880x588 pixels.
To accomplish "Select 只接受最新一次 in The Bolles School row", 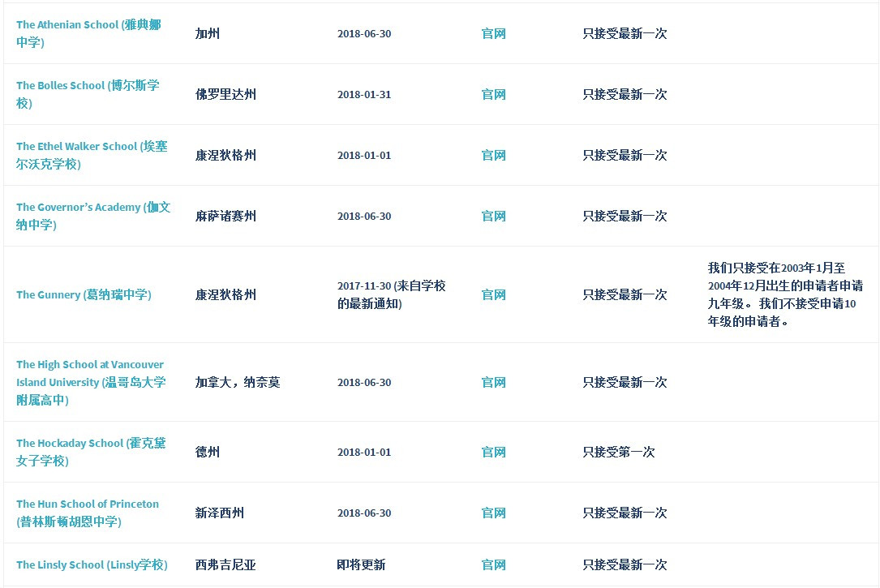I will [625, 94].
